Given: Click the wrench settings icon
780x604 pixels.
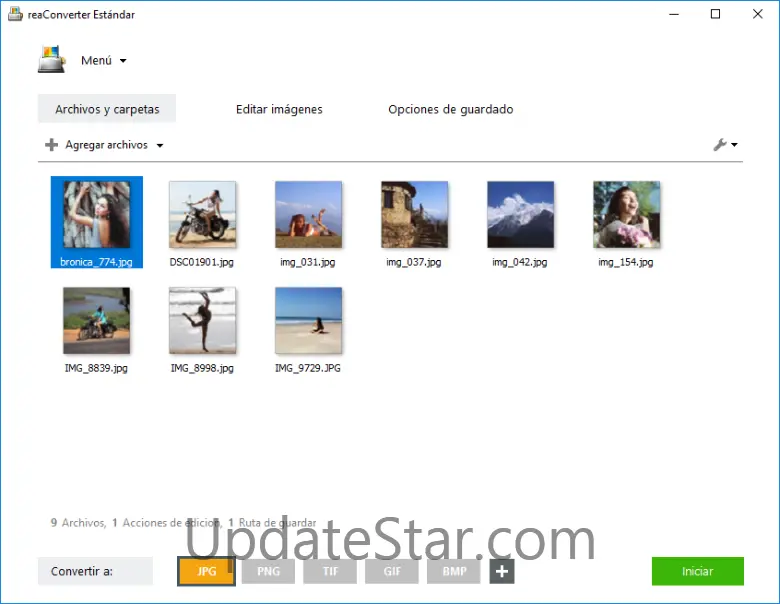Looking at the screenshot, I should (719, 144).
